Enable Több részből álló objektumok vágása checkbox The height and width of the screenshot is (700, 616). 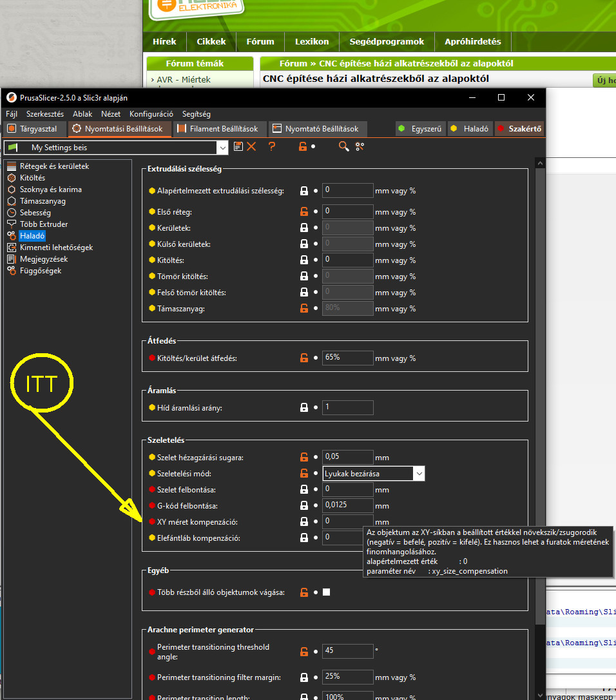click(326, 592)
